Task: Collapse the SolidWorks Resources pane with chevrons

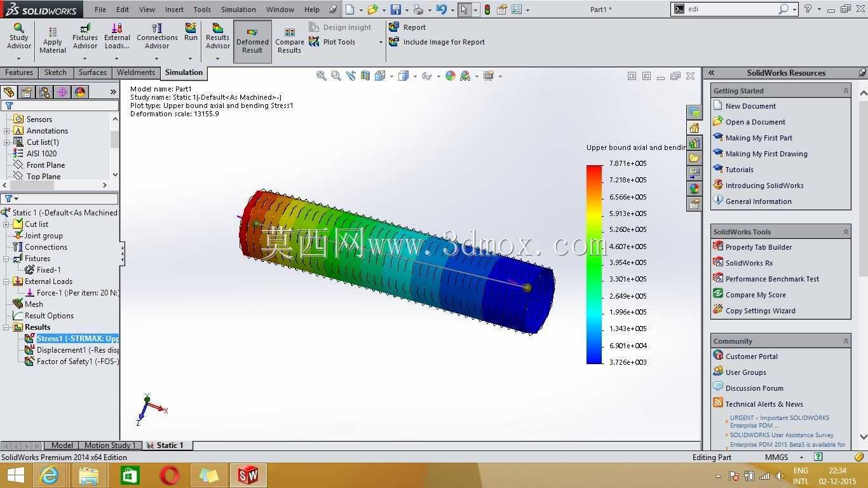Action: click(x=712, y=72)
